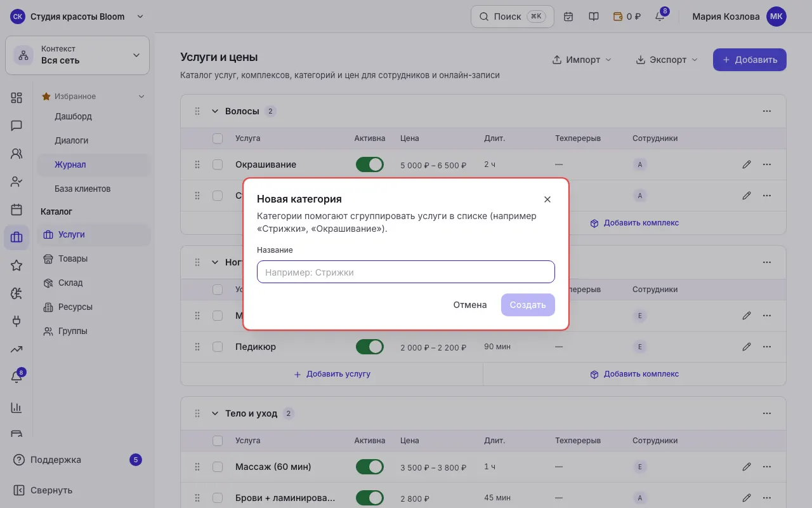812x508 pixels.
Task: Toggle Массаж (60 мин) active switch
Action: coord(370,467)
